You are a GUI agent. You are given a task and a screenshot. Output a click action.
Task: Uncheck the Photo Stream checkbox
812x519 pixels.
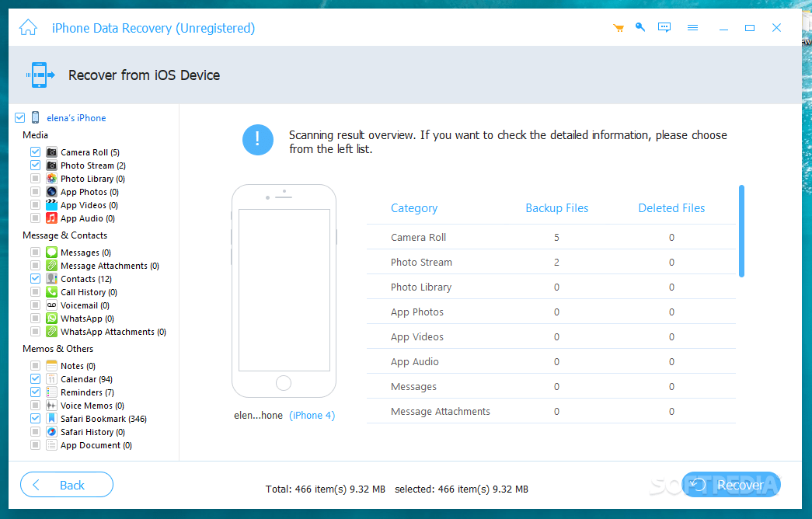pyautogui.click(x=35, y=165)
